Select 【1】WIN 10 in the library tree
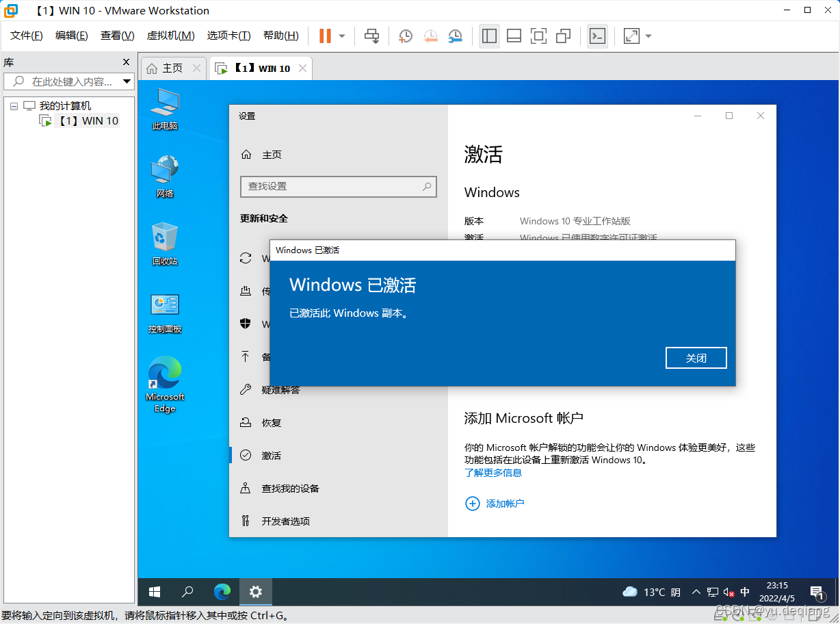 click(x=86, y=121)
